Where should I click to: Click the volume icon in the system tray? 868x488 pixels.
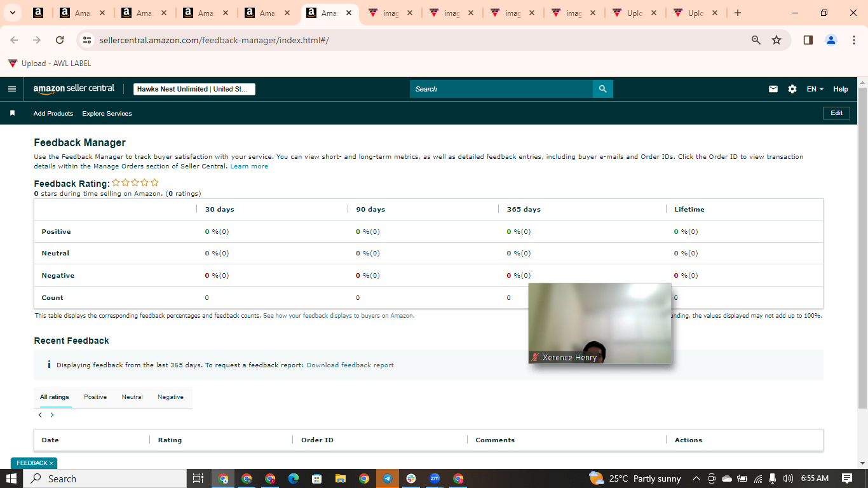click(788, 478)
